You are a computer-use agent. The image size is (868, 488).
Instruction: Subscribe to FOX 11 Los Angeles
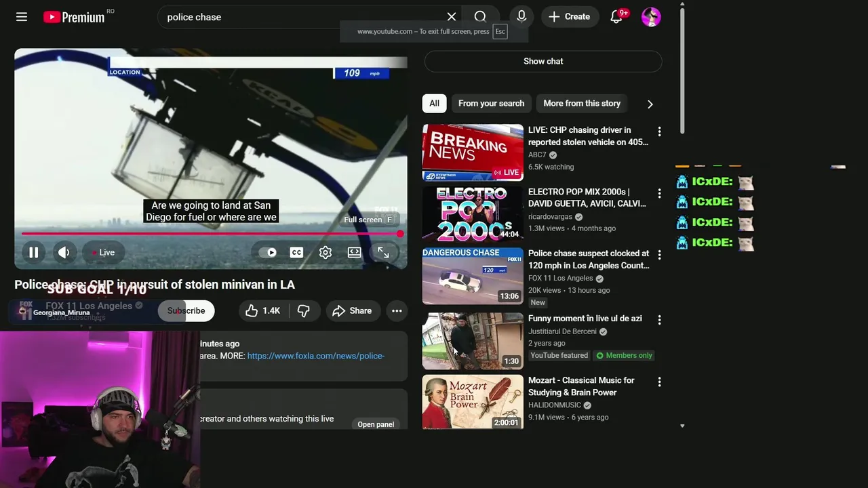tap(186, 310)
